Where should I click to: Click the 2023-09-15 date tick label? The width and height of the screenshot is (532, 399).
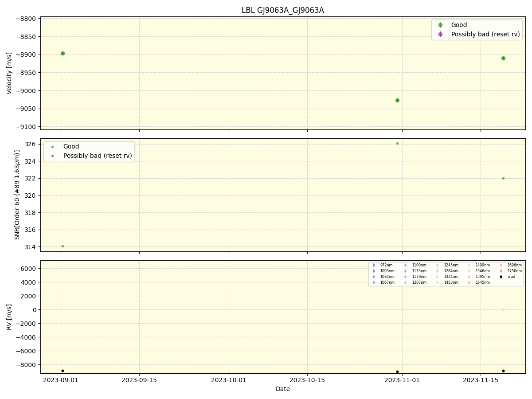pyautogui.click(x=139, y=379)
